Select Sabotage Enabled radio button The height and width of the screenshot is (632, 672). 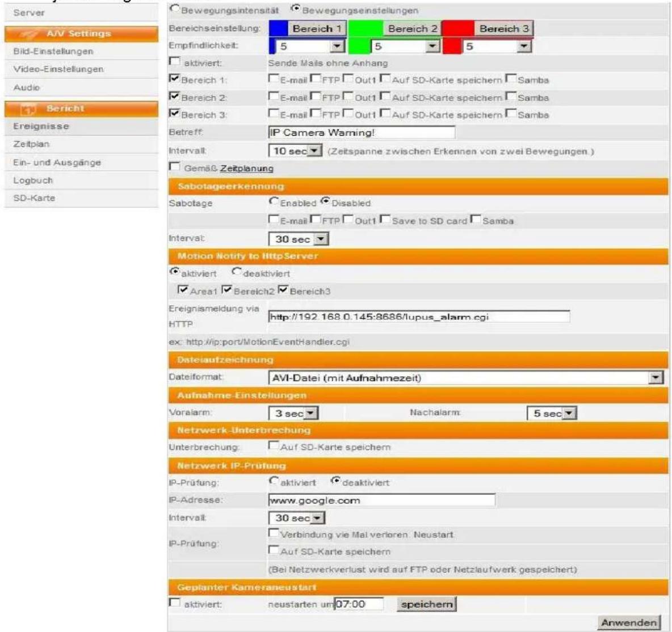click(x=274, y=201)
